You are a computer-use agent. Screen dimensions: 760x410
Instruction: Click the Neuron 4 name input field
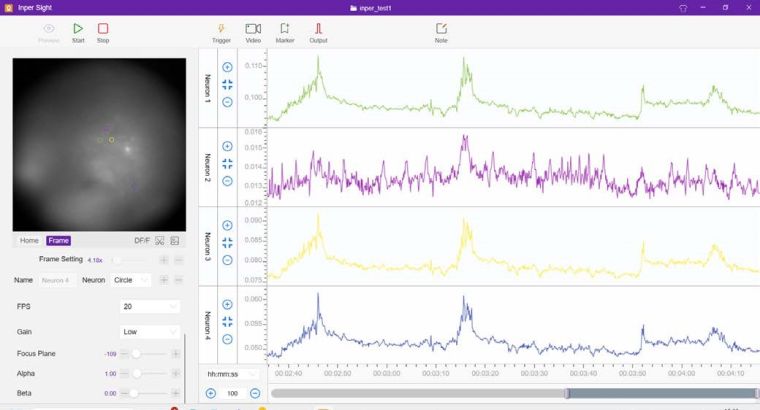tap(58, 280)
